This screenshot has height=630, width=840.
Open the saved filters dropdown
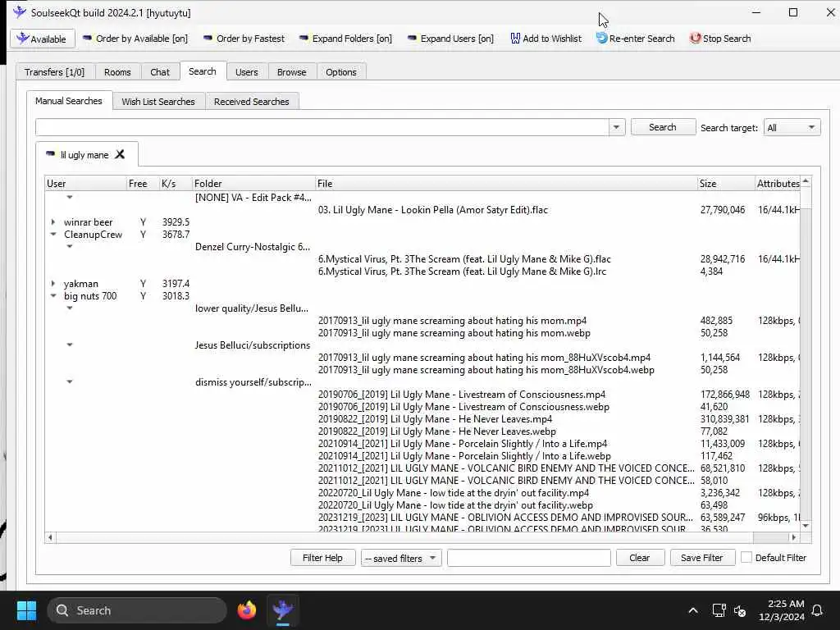(x=401, y=558)
